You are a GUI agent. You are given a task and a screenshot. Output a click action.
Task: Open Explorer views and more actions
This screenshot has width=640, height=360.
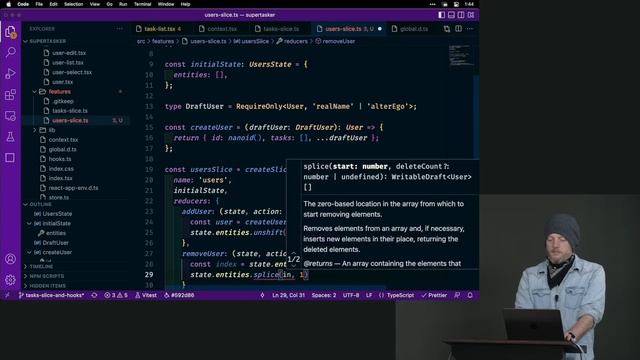point(119,29)
